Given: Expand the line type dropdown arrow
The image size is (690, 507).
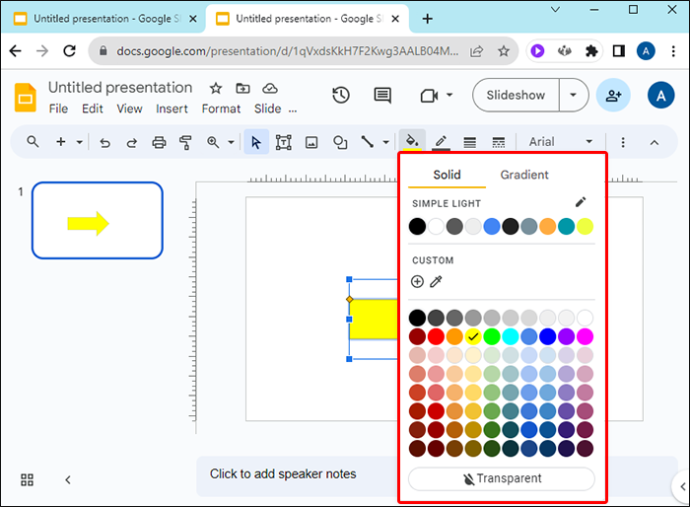Looking at the screenshot, I should click(386, 142).
